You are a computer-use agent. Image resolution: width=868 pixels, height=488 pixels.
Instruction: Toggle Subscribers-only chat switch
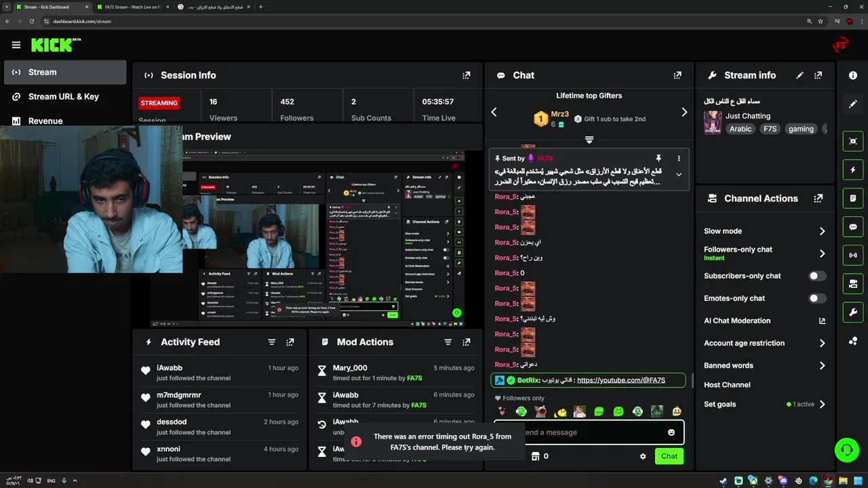click(817, 276)
